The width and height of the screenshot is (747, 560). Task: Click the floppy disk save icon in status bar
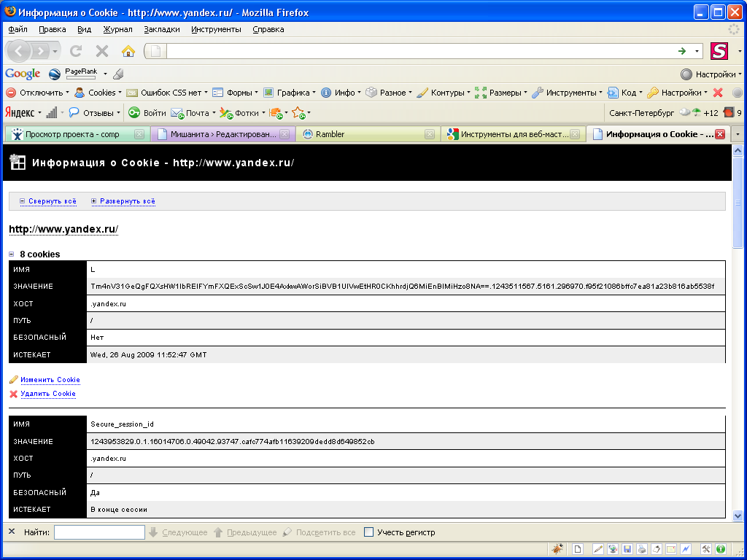[x=627, y=549]
